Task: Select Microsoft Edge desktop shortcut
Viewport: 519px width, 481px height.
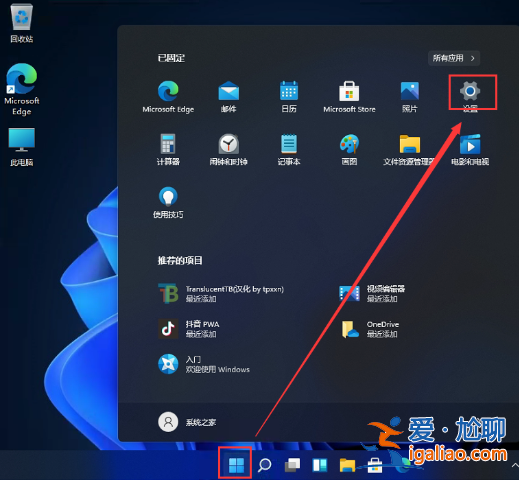Action: pyautogui.click(x=21, y=89)
